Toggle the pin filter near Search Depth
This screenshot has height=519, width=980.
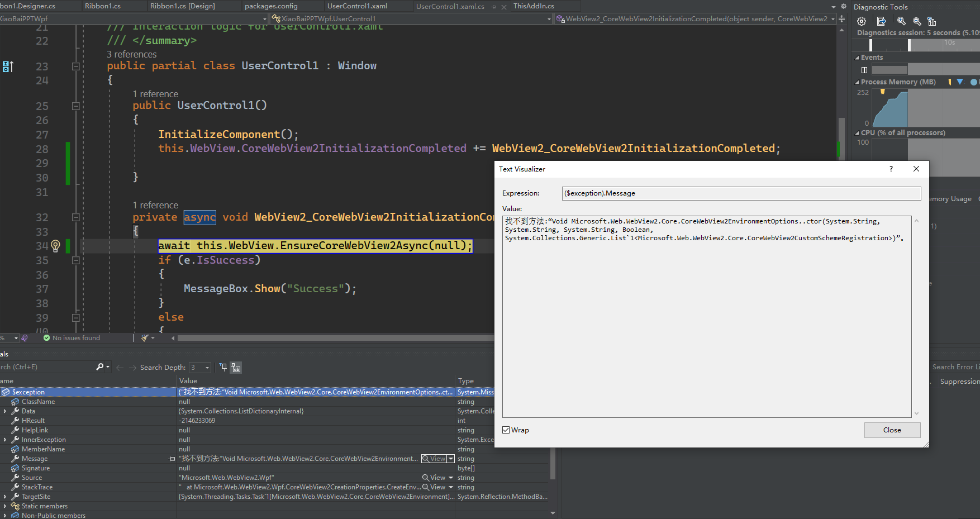pyautogui.click(x=222, y=367)
